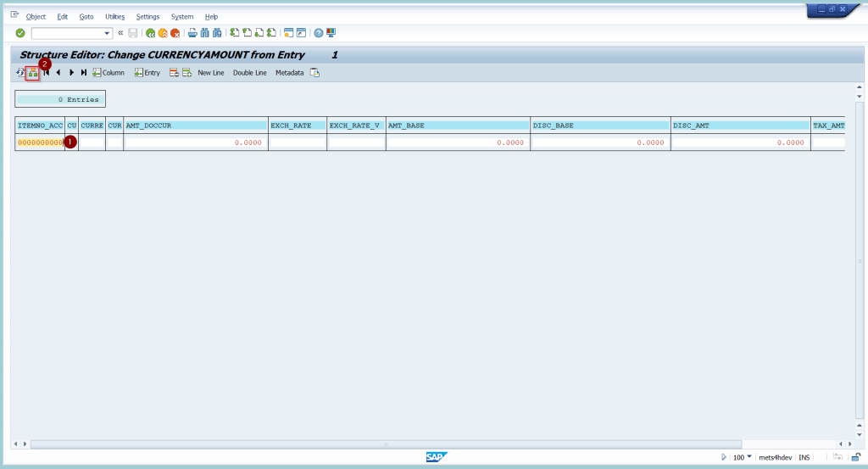Open the Goto menu
This screenshot has width=868, height=469.
click(86, 17)
